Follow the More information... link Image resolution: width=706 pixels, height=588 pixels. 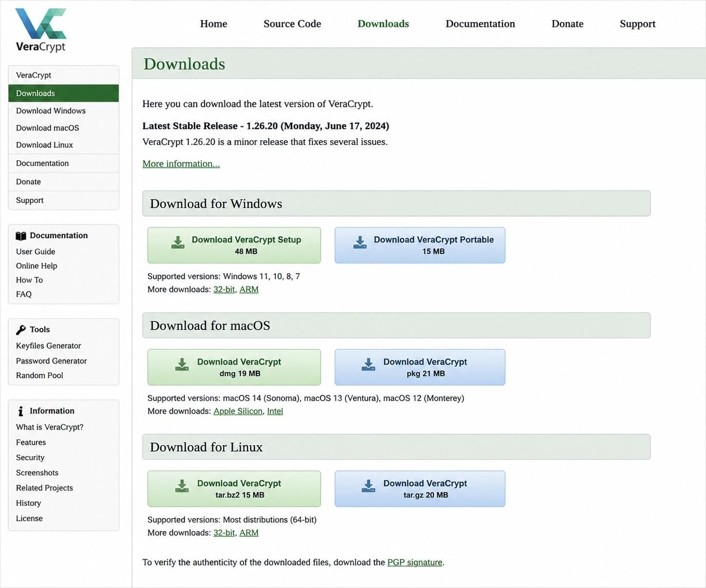[x=181, y=164]
